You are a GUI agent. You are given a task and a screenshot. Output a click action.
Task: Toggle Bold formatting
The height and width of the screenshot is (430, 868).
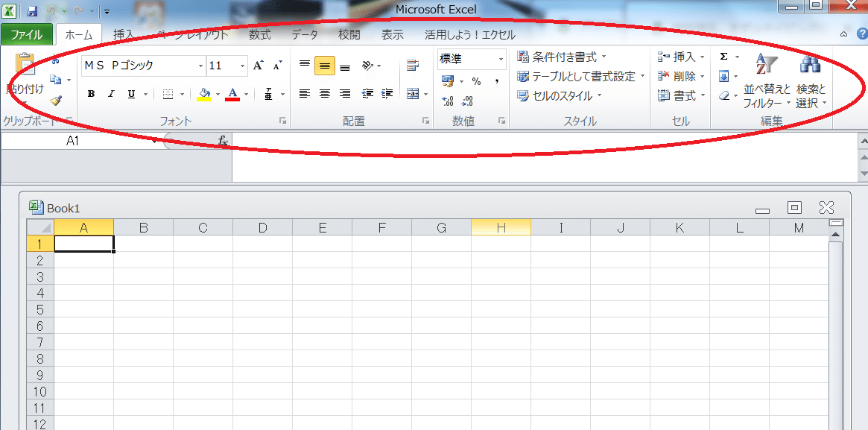[92, 94]
